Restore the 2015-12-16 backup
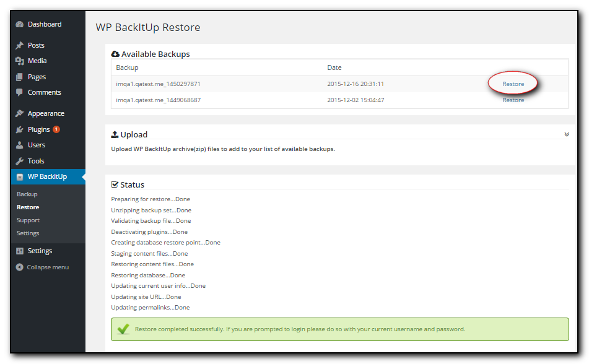This screenshot has width=589, height=364. tap(513, 84)
